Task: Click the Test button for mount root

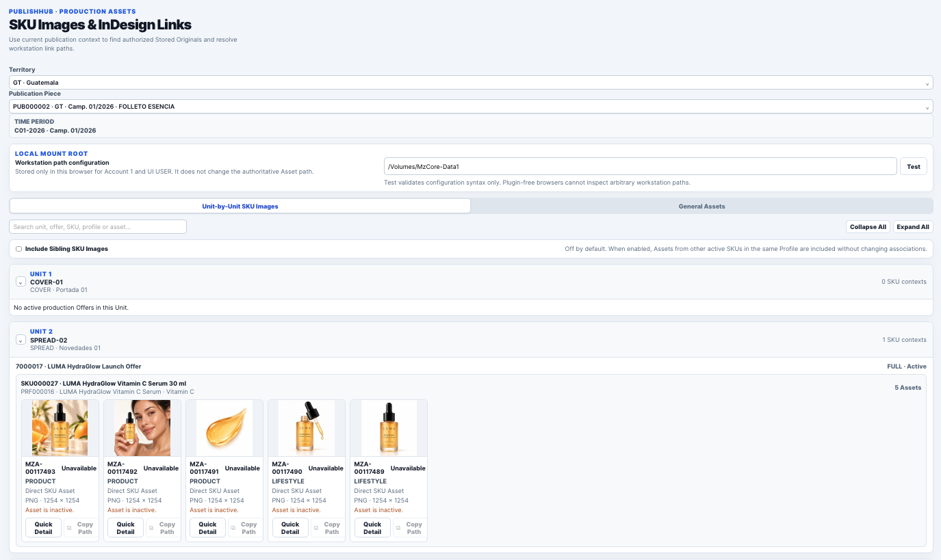Action: click(x=914, y=166)
